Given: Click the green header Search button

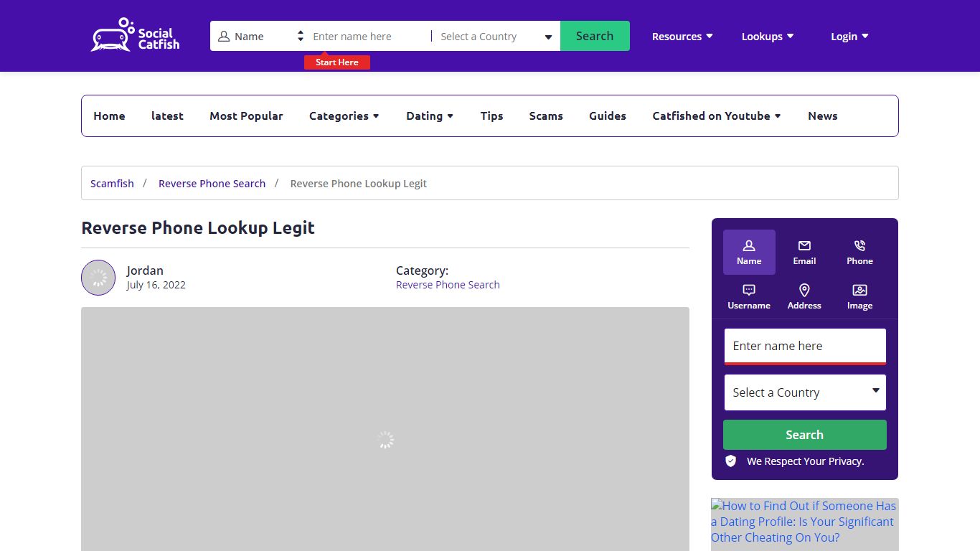Looking at the screenshot, I should coord(595,36).
